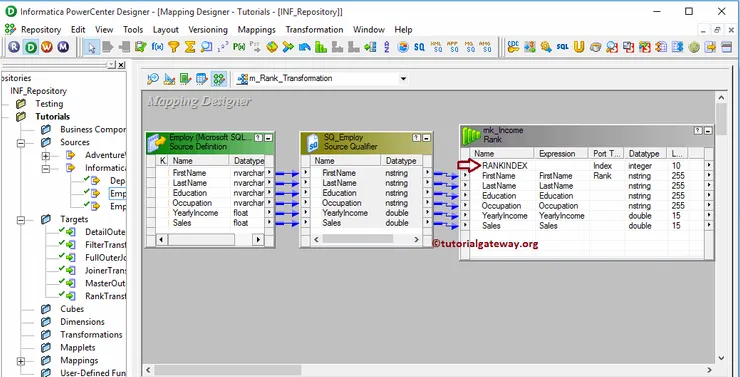Add a Lookup transformation
This screenshot has height=377, width=740.
coord(206,47)
